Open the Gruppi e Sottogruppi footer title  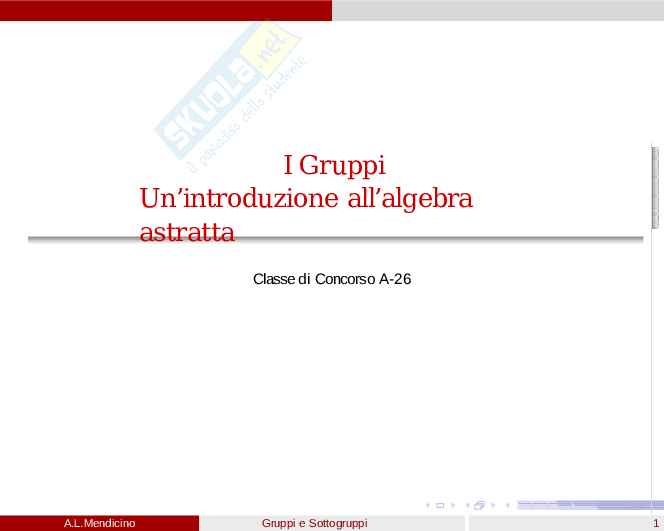(x=314, y=523)
